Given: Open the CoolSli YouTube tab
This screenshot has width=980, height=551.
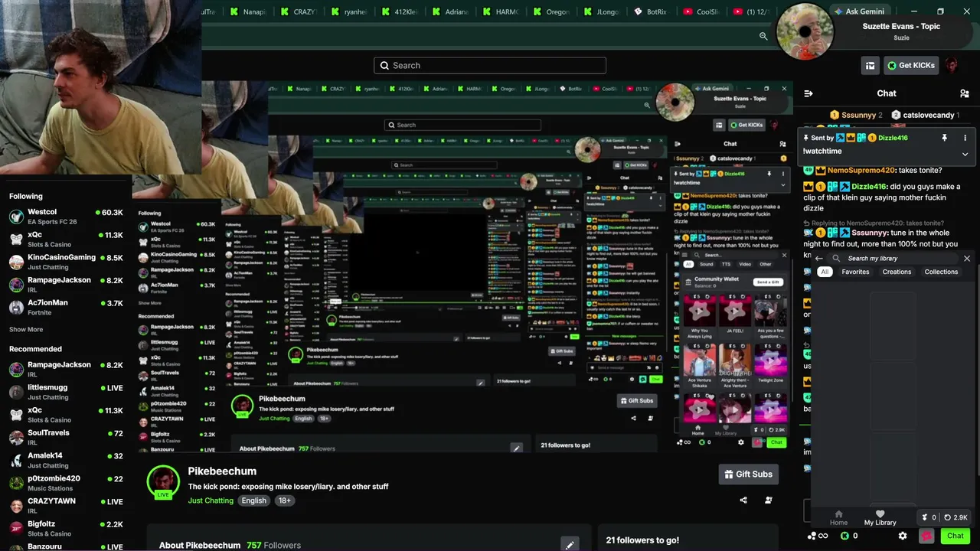Looking at the screenshot, I should pyautogui.click(x=701, y=11).
